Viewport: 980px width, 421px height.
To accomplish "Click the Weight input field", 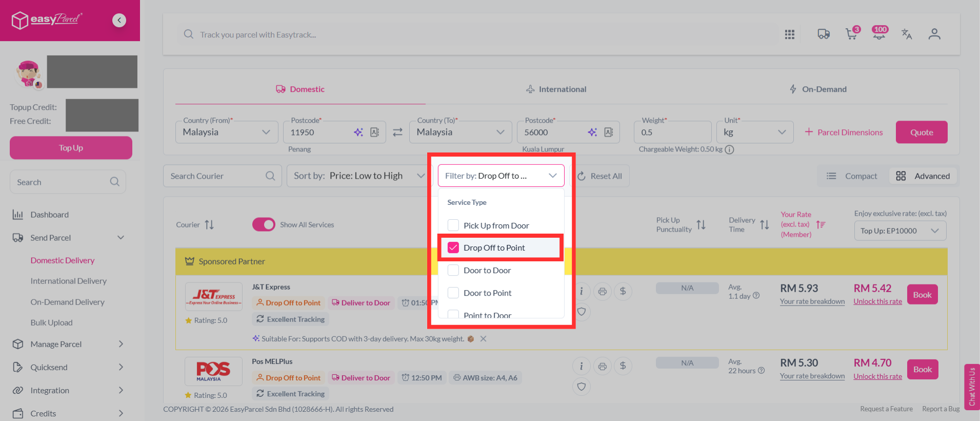I will (x=672, y=132).
